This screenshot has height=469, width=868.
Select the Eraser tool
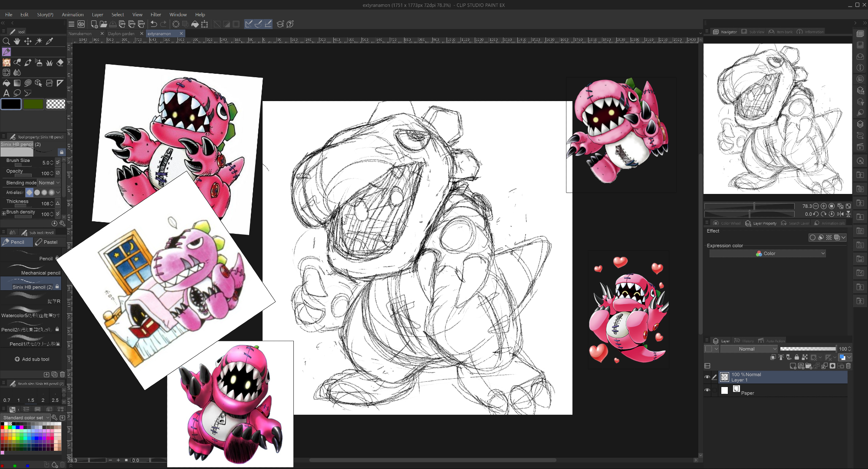tap(60, 62)
